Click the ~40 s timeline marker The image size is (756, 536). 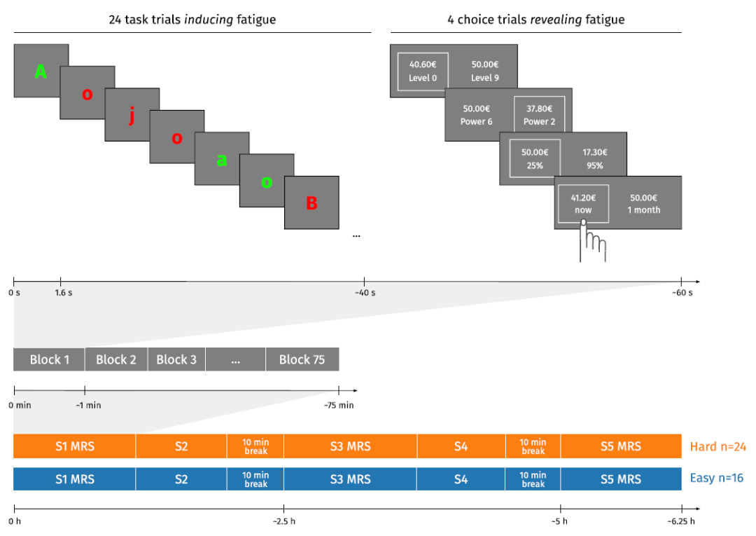pos(365,292)
